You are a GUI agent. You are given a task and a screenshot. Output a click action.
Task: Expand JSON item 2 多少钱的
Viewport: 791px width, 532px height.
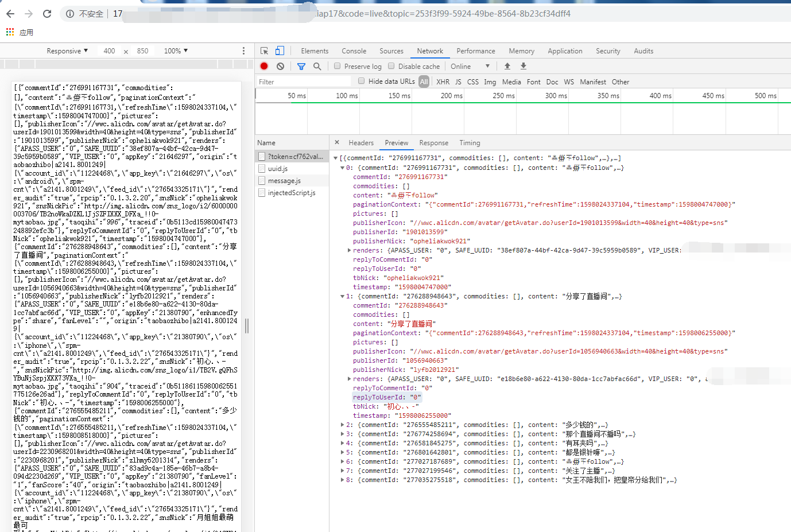tap(343, 425)
